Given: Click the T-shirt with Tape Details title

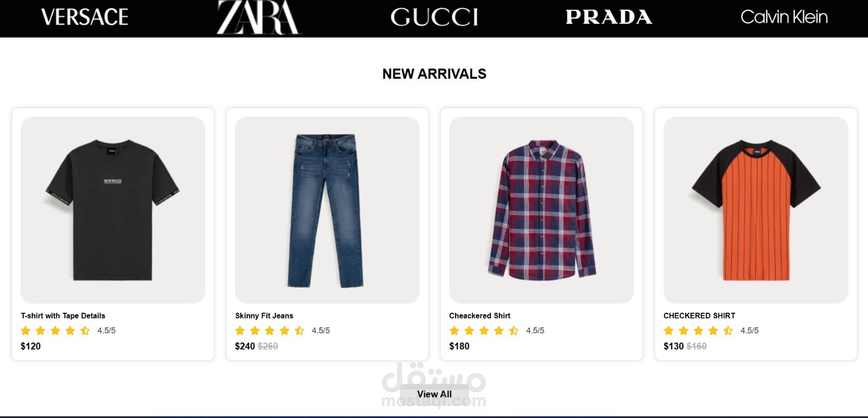Looking at the screenshot, I should pos(63,315).
